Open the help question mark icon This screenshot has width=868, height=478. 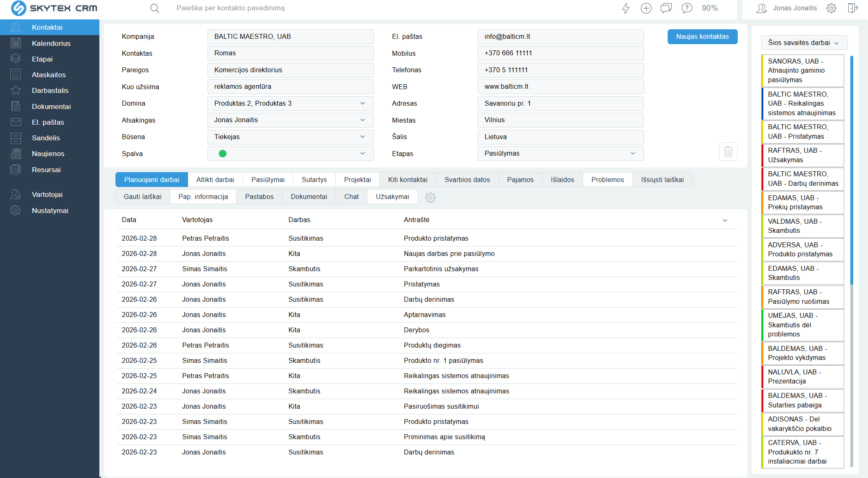[687, 8]
